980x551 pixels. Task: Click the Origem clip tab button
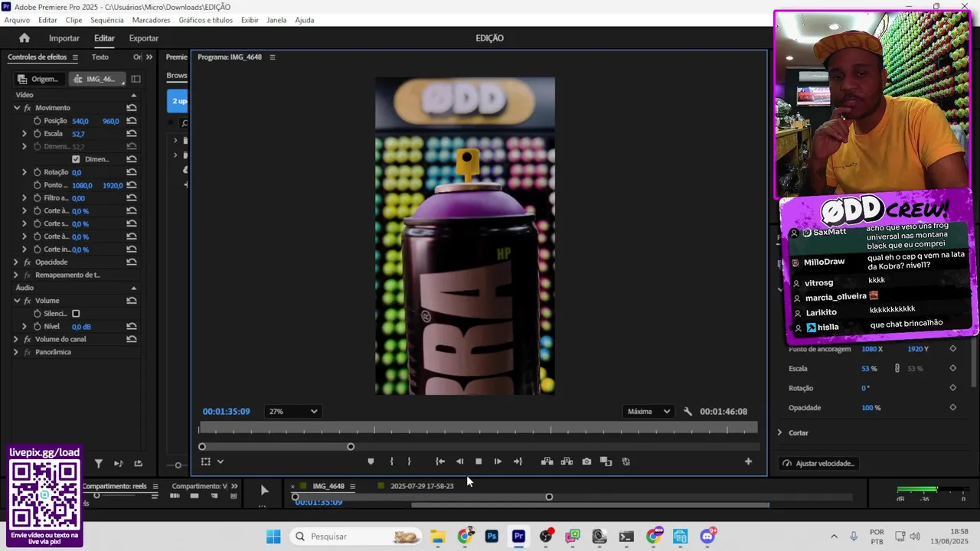(x=38, y=79)
